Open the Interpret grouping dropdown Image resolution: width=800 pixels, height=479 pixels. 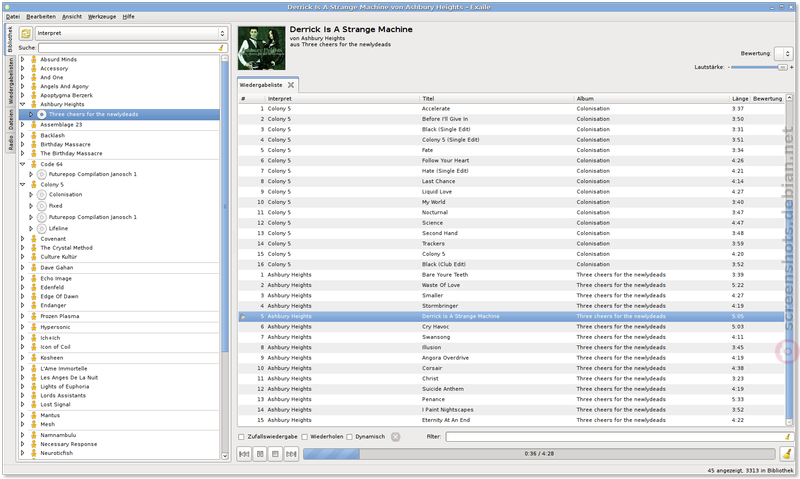point(131,33)
